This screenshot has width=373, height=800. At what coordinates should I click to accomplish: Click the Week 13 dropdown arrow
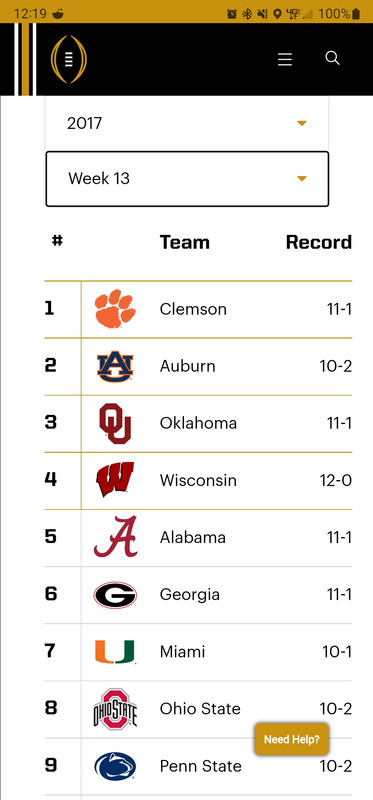point(302,179)
